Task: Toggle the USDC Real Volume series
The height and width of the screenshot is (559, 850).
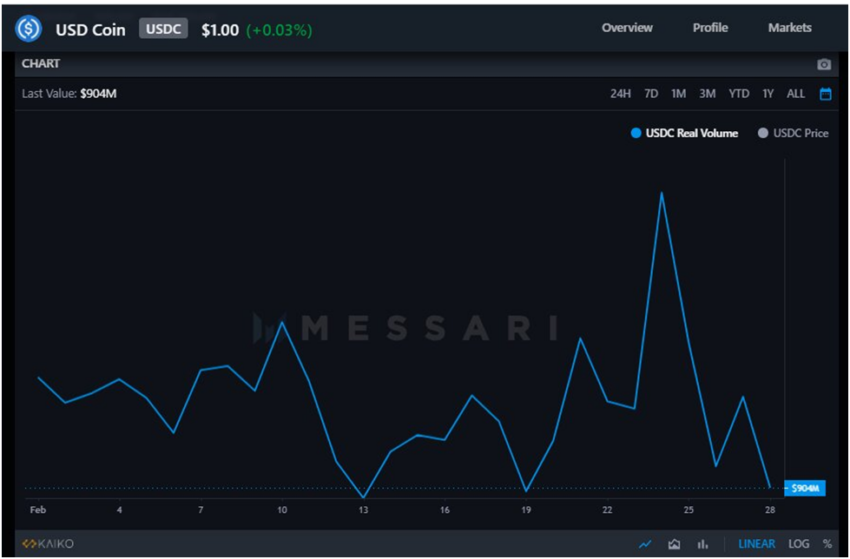Action: pos(685,133)
